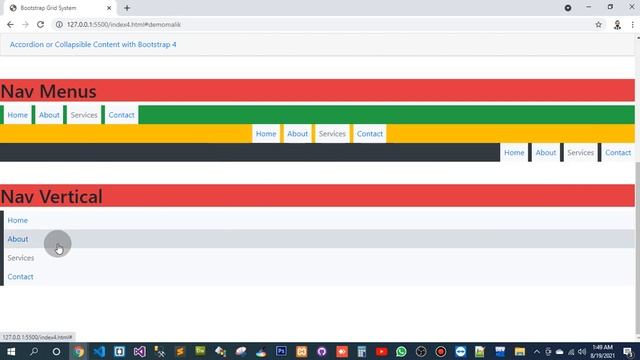Click Home in the dark right-aligned nav

[514, 152]
